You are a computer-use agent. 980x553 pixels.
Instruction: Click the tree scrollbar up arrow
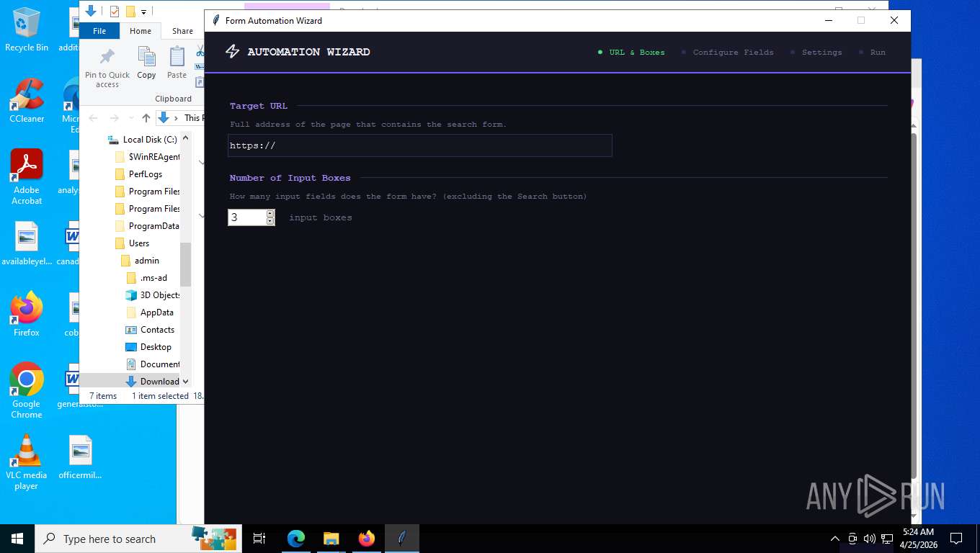186,138
